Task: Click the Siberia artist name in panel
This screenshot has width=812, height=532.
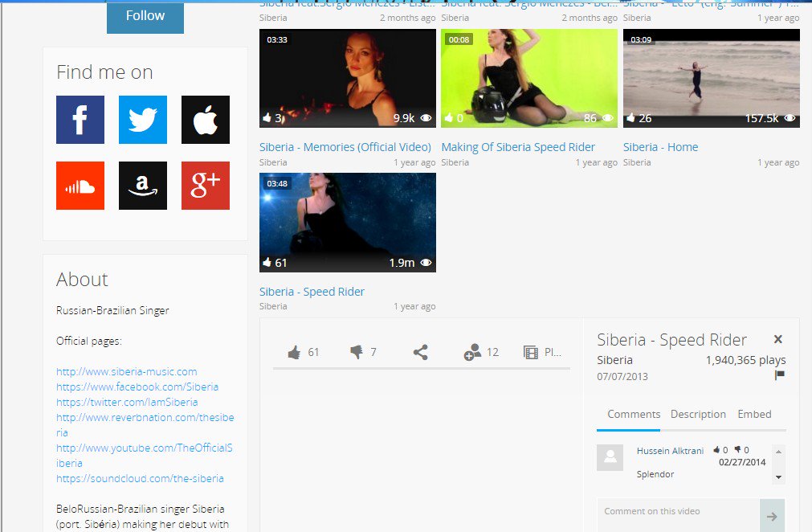Action: coord(614,360)
